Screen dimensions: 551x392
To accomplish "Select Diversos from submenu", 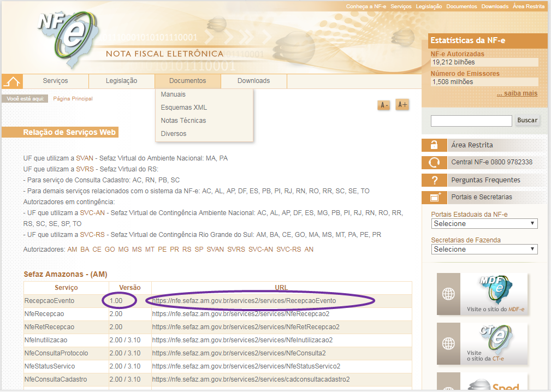I will tap(174, 134).
